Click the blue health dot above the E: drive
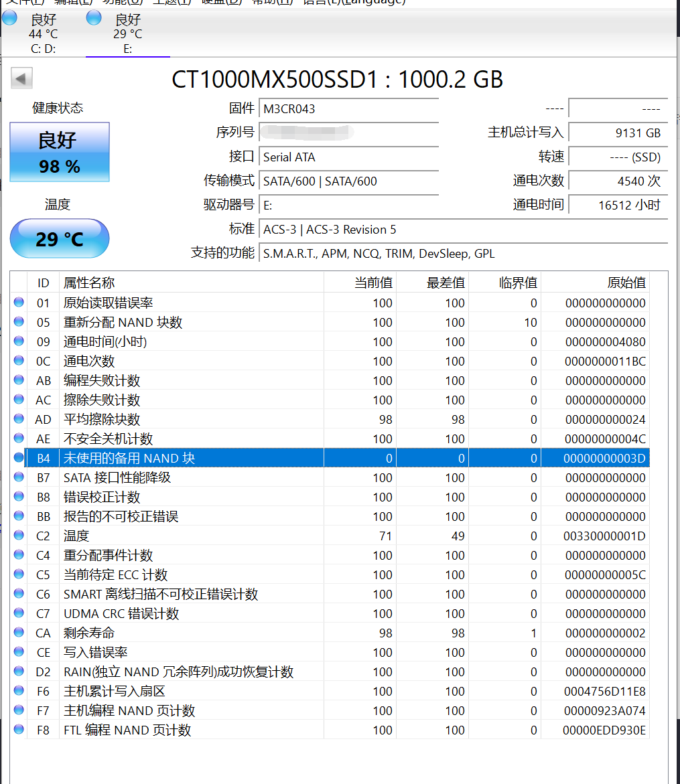Image resolution: width=680 pixels, height=784 pixels. click(x=93, y=17)
